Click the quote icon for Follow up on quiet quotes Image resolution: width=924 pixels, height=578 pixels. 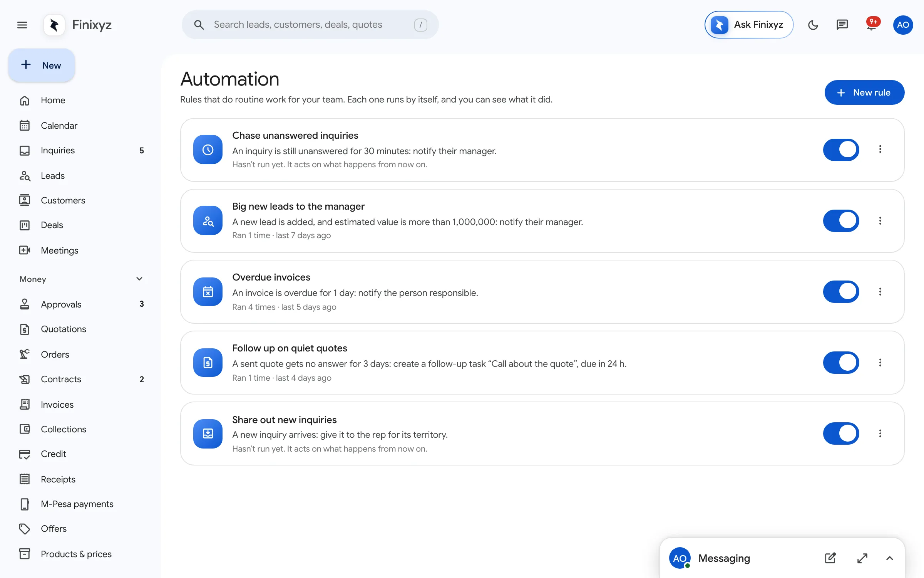coord(208,362)
